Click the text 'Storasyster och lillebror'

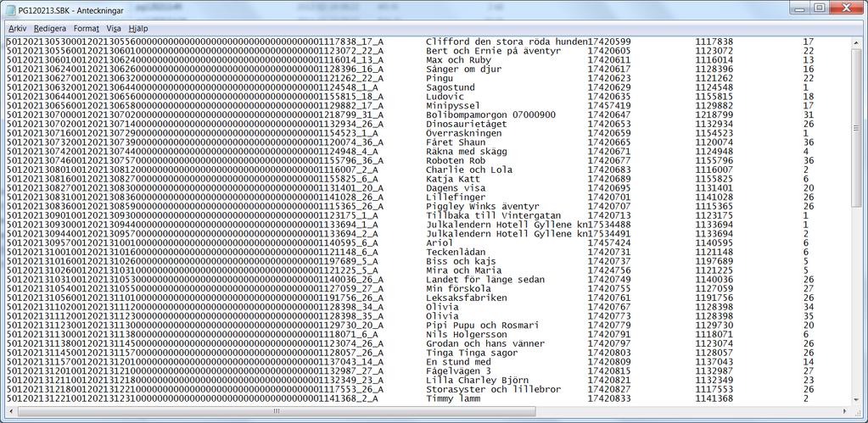493,389
